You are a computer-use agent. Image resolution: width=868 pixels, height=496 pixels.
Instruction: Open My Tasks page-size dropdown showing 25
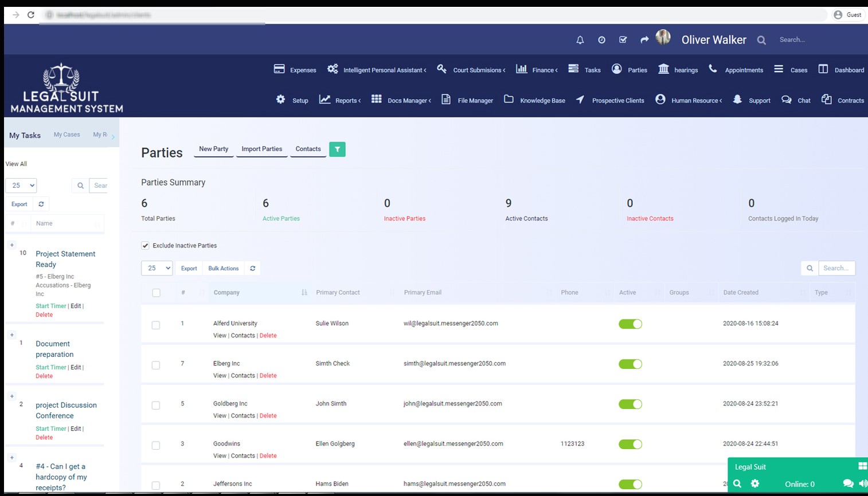pos(21,186)
